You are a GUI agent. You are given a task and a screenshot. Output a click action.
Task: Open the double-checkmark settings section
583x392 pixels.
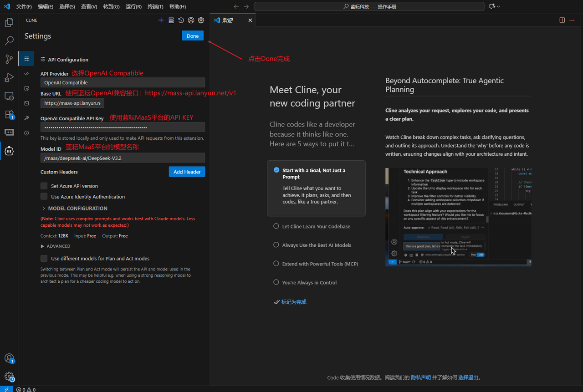[26, 73]
